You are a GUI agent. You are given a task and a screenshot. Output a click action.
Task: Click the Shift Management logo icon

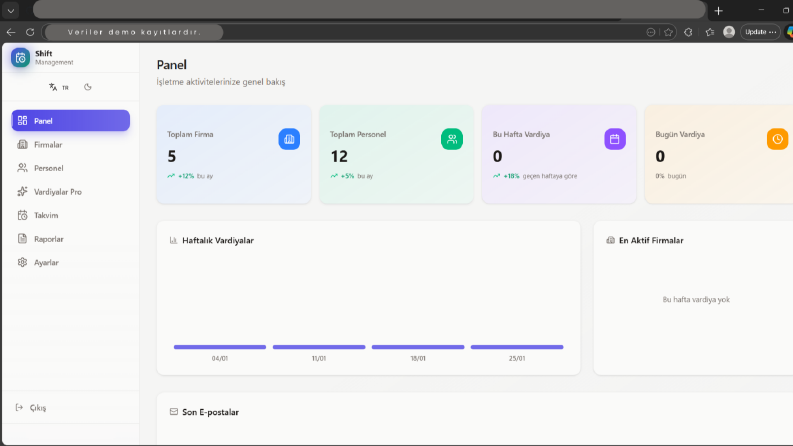click(21, 58)
